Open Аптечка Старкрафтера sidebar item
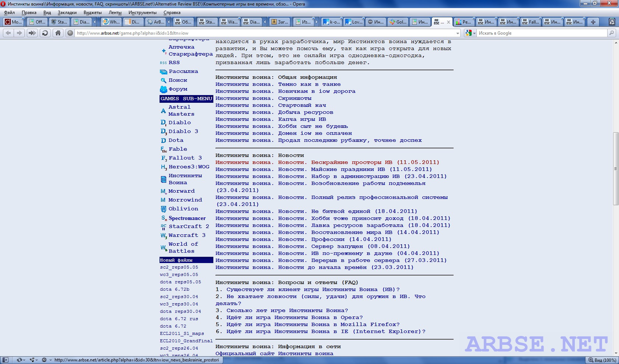Screen dimensions: 619x364 [x=190, y=51]
